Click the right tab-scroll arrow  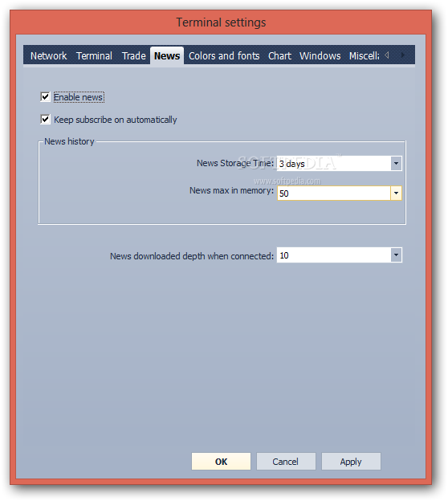pos(402,55)
